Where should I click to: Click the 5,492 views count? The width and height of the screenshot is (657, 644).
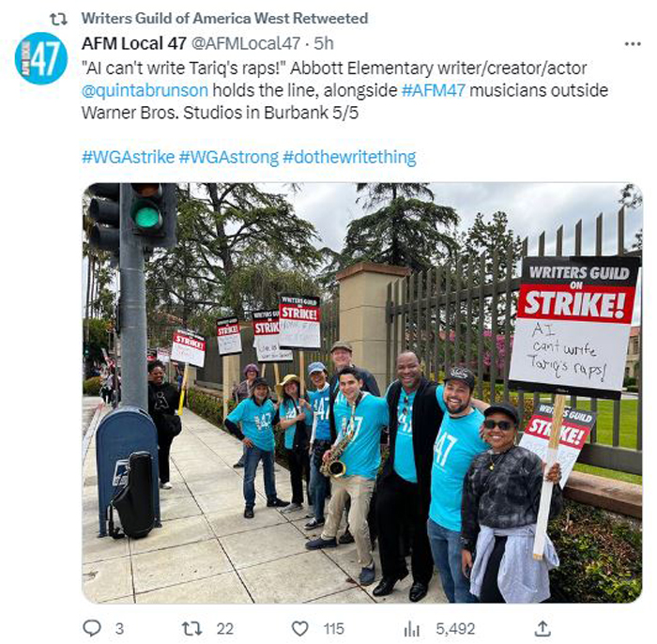[455, 628]
